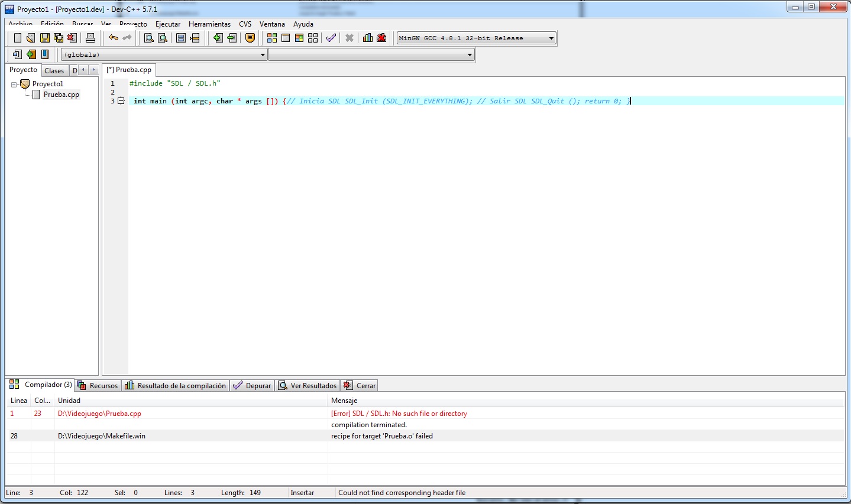Open Replace with the second magnifier icon

pos(163,38)
